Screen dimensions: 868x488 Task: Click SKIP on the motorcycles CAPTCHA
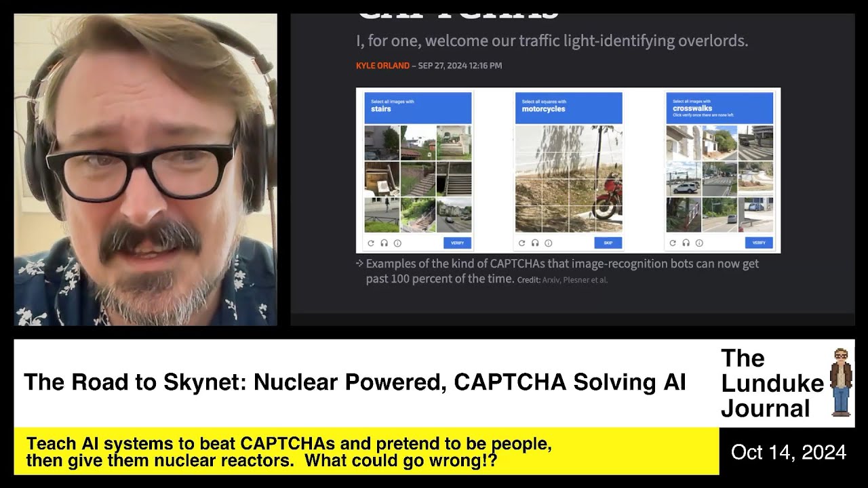pyautogui.click(x=608, y=243)
